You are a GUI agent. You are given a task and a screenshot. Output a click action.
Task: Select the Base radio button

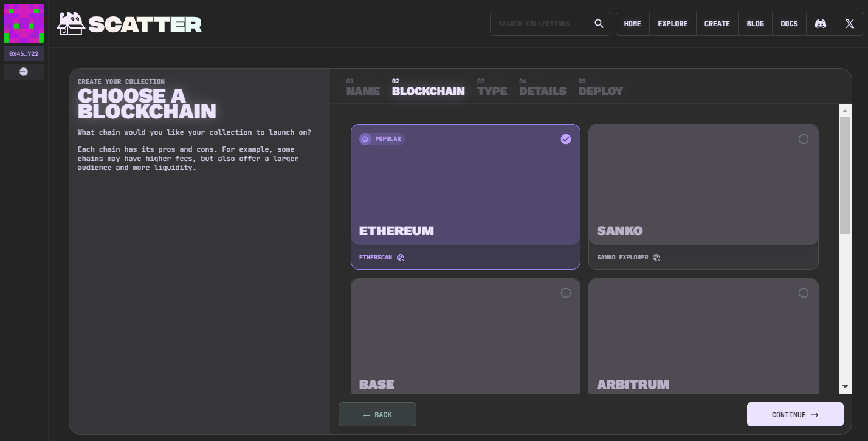click(x=566, y=293)
